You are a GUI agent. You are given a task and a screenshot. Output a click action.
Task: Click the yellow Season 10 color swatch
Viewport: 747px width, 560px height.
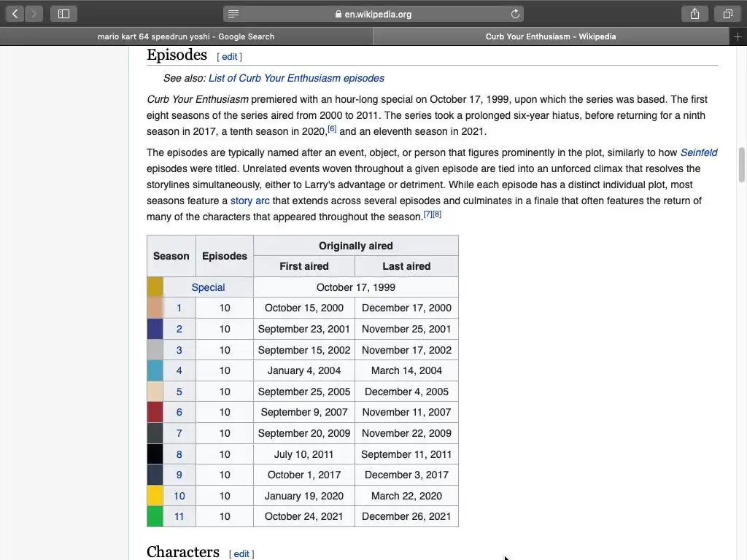point(155,496)
